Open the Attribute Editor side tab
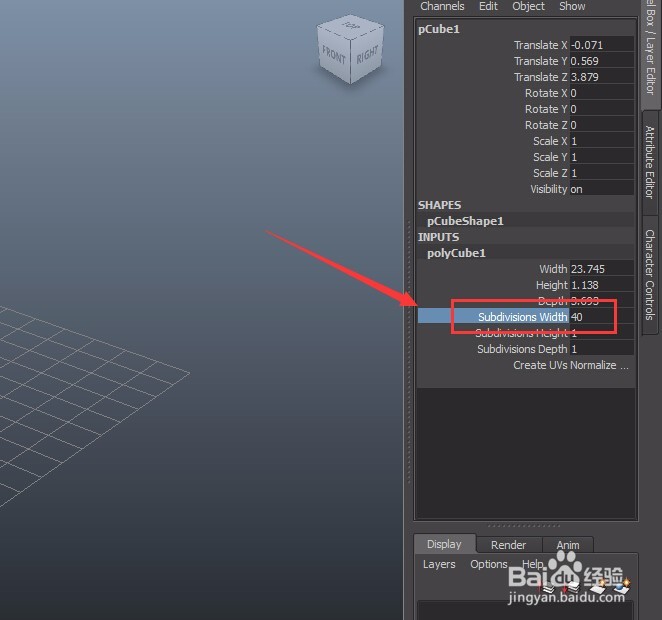 click(x=650, y=162)
